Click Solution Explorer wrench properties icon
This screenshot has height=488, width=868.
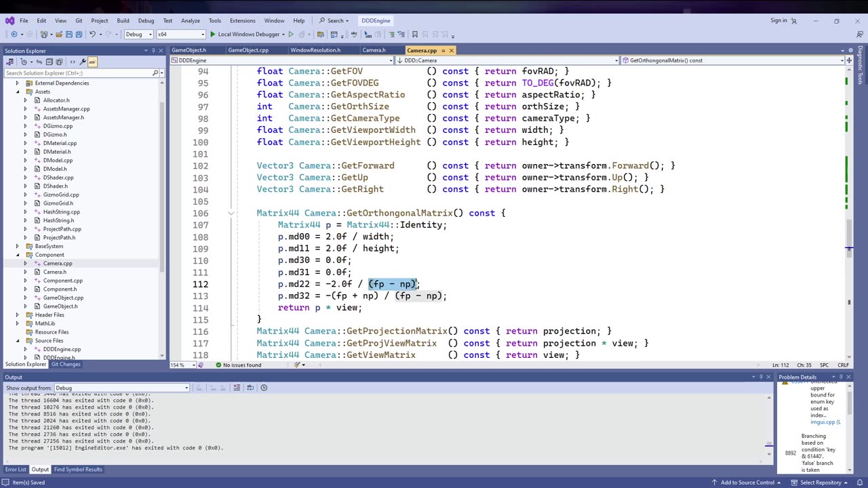pyautogui.click(x=83, y=62)
